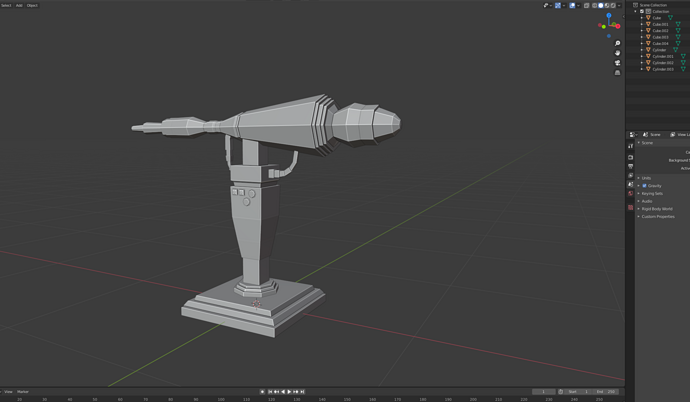Screen dimensions: 690x402
Task: Open the Render properties tab icon
Action: click(631, 157)
